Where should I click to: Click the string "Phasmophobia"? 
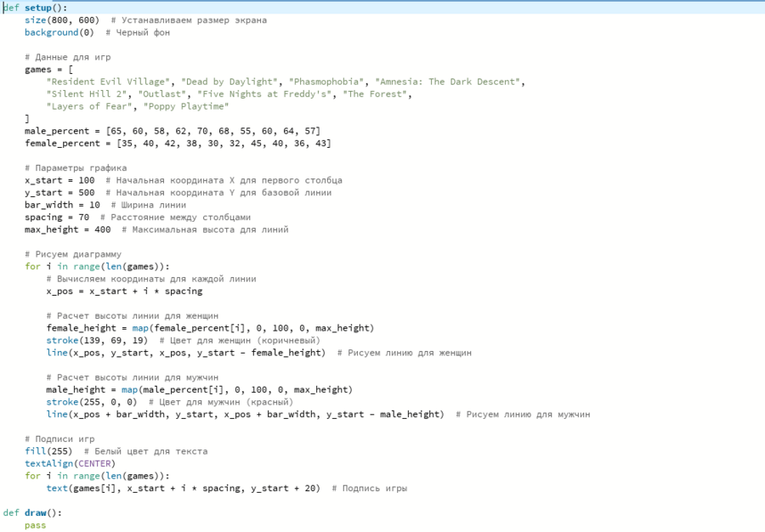pyautogui.click(x=326, y=82)
